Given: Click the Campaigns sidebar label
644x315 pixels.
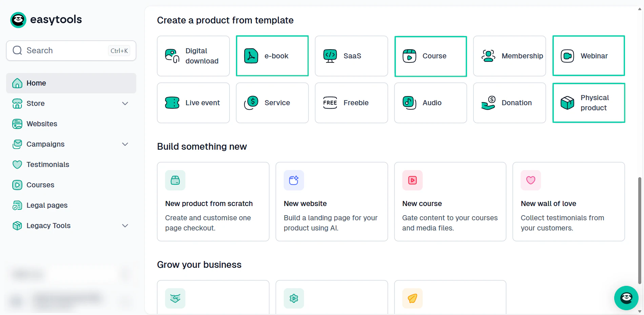Looking at the screenshot, I should (x=45, y=144).
